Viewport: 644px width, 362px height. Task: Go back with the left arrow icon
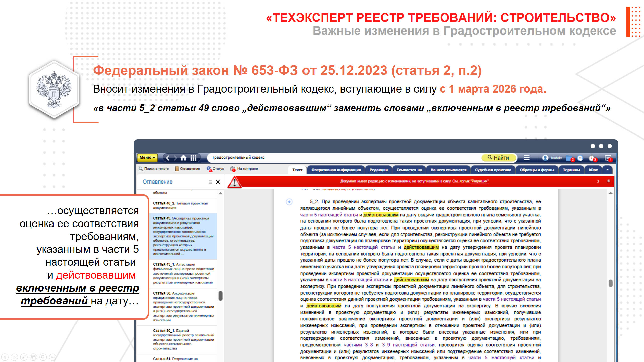pos(168,158)
